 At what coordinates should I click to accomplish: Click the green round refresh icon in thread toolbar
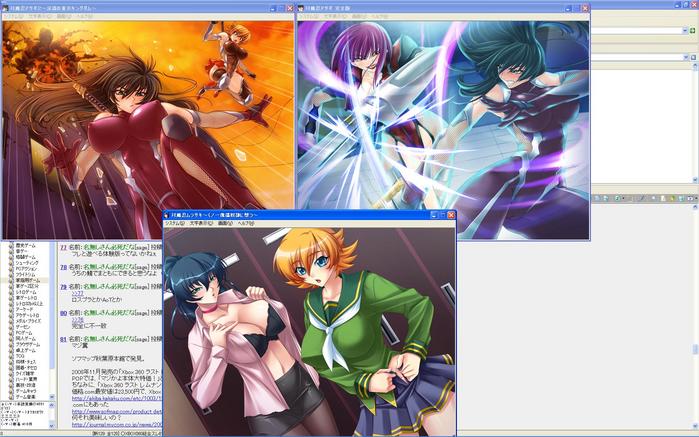(x=617, y=198)
